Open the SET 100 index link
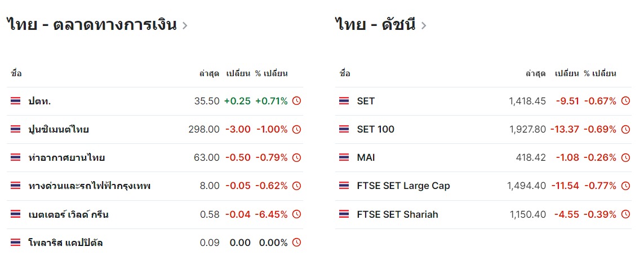Screen dimensions: 644x255 click(x=375, y=129)
